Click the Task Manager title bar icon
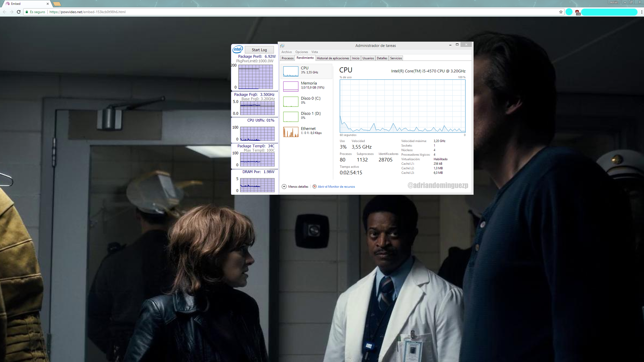644x362 pixels. 282,46
